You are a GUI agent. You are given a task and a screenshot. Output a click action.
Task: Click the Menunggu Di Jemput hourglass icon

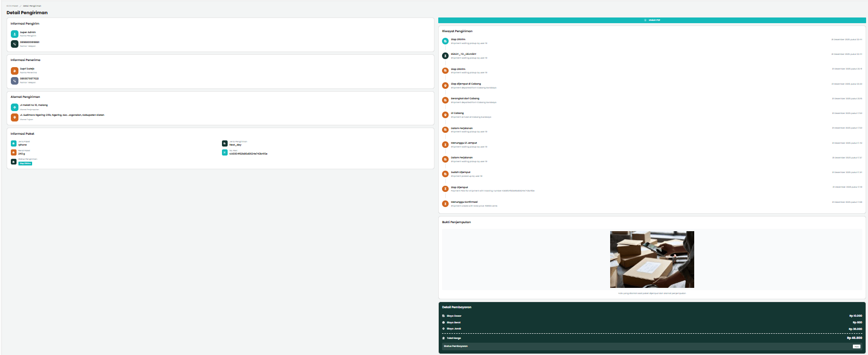pos(445,145)
